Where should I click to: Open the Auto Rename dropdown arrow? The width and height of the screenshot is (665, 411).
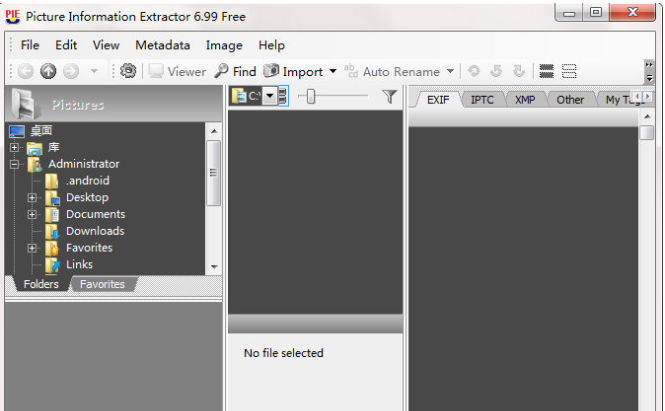tap(450, 71)
